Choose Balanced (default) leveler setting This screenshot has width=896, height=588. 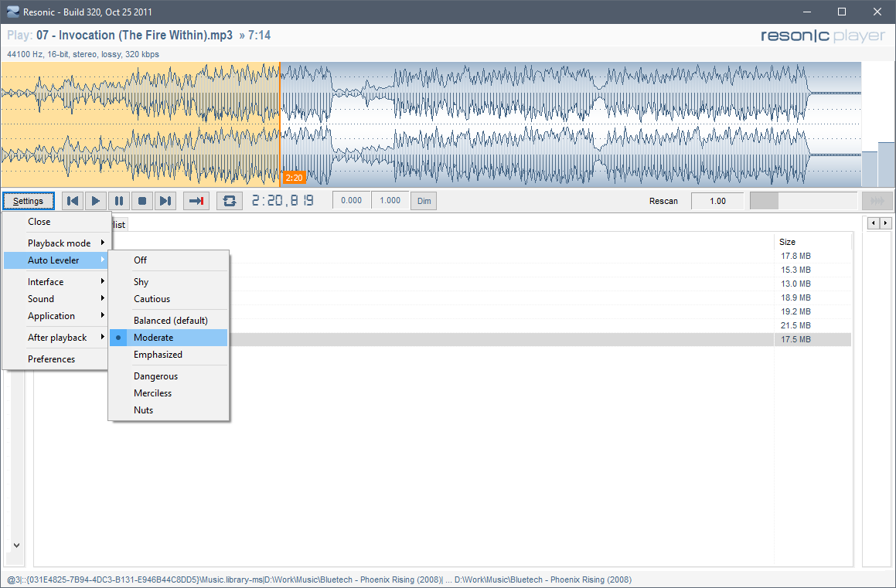[x=170, y=321]
